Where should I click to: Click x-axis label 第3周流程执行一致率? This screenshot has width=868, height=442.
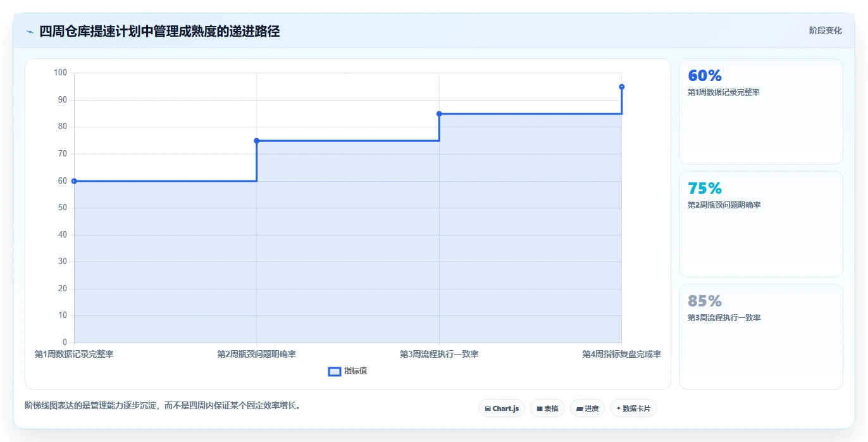click(x=439, y=354)
